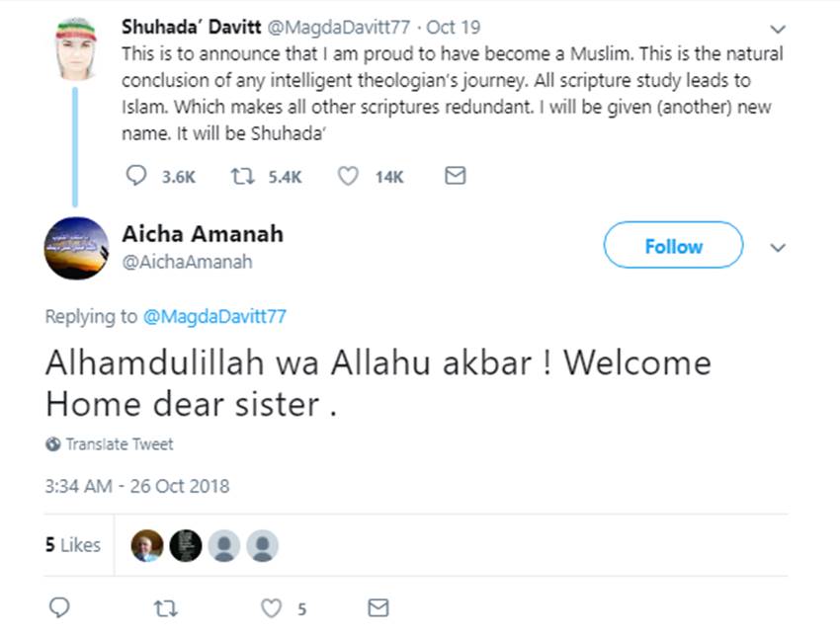Like the tweet with 14K likes
The height and width of the screenshot is (639, 840).
click(x=348, y=176)
